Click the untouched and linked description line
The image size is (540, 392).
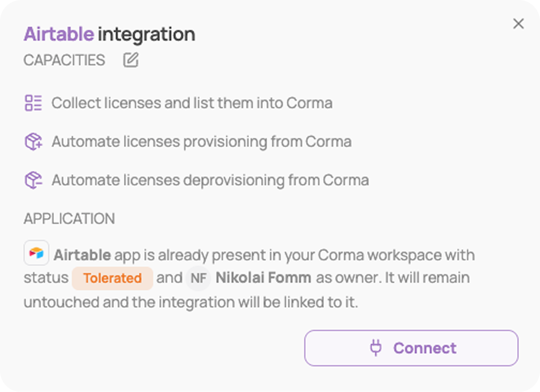191,302
